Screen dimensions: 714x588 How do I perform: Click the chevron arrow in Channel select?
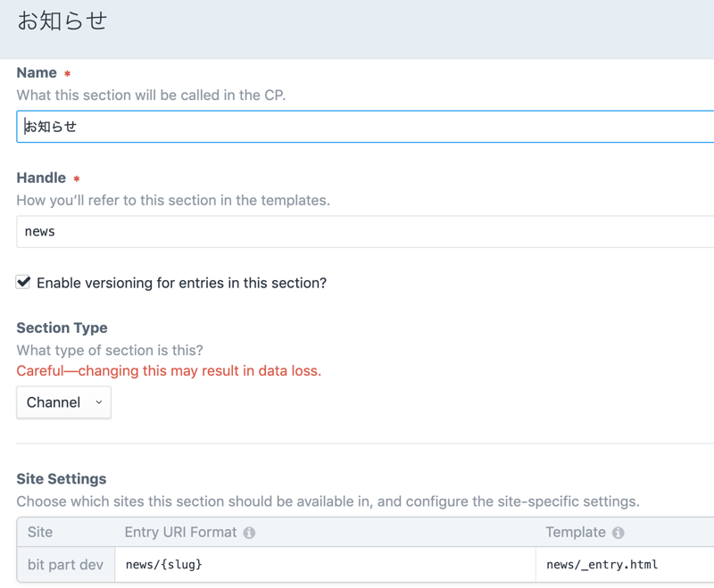pyautogui.click(x=98, y=402)
